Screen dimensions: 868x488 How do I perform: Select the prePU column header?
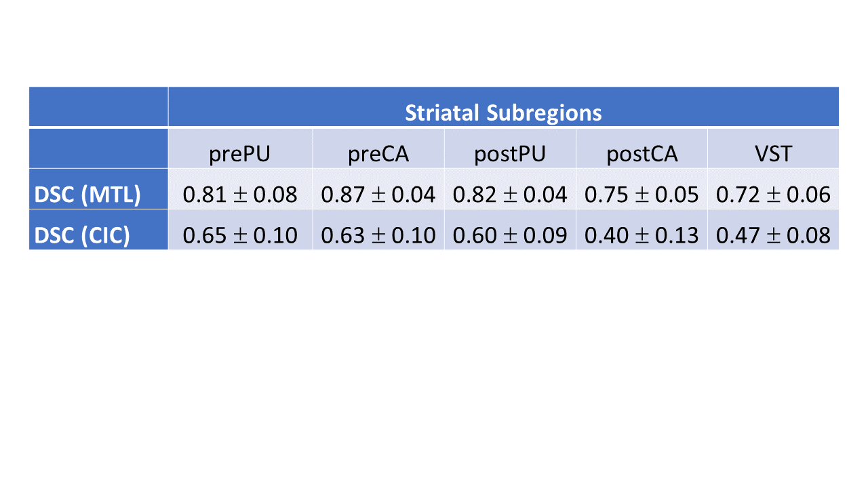point(240,154)
